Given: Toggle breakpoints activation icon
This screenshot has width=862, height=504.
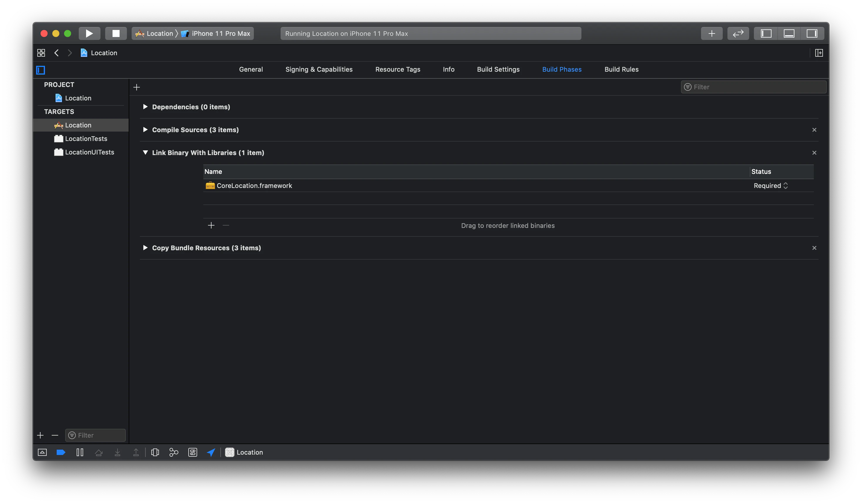Looking at the screenshot, I should click(61, 452).
